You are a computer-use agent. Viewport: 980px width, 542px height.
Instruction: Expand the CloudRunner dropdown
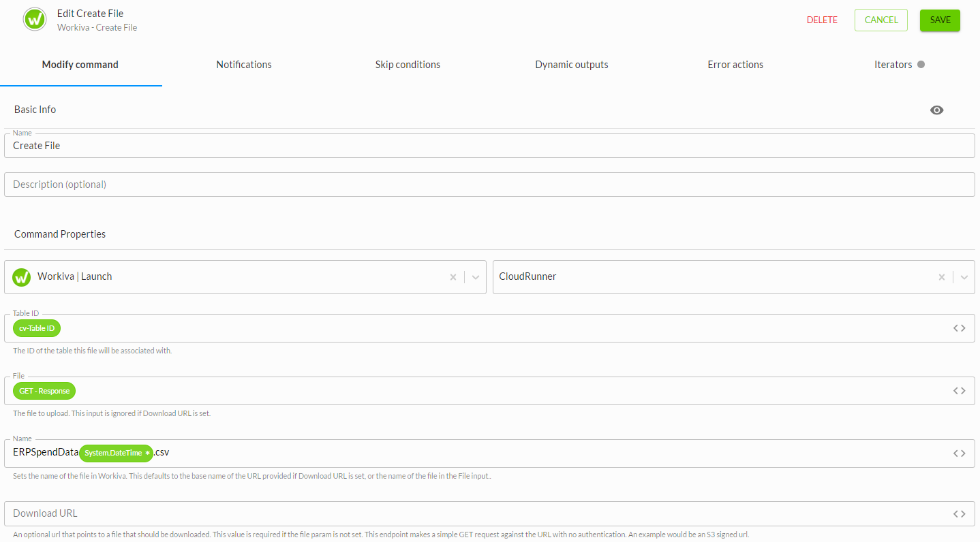(964, 277)
